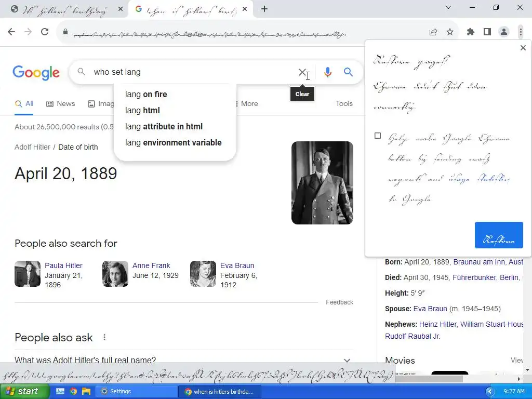Click the first quick launch icon
The image size is (532, 399).
pyautogui.click(x=60, y=392)
